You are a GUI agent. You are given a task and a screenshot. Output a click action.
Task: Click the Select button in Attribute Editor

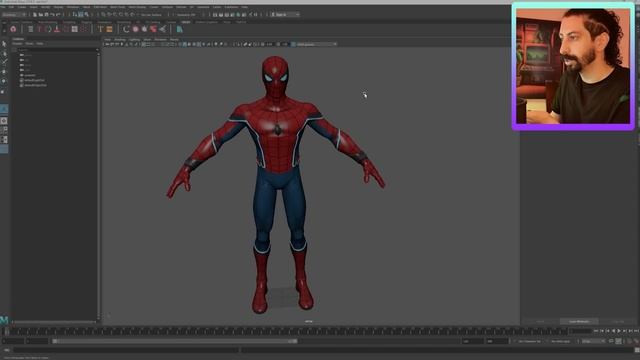click(541, 322)
